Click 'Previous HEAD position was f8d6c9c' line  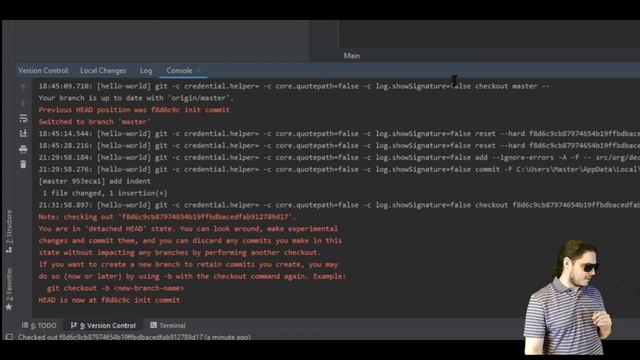pyautogui.click(x=134, y=110)
